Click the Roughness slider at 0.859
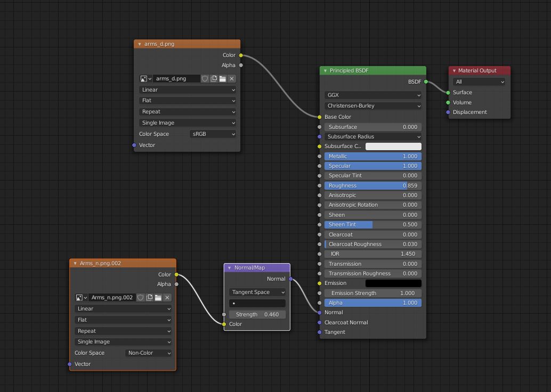The height and width of the screenshot is (392, 551). tap(373, 185)
